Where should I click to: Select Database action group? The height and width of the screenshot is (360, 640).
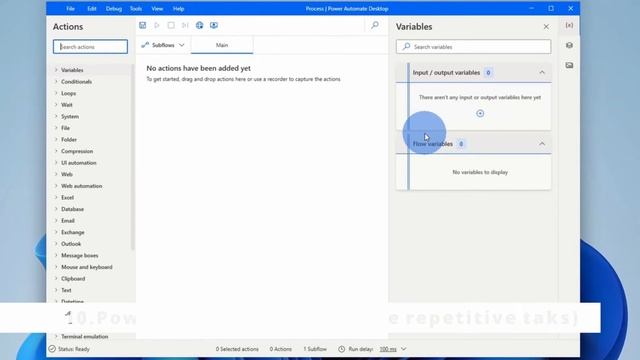point(72,209)
